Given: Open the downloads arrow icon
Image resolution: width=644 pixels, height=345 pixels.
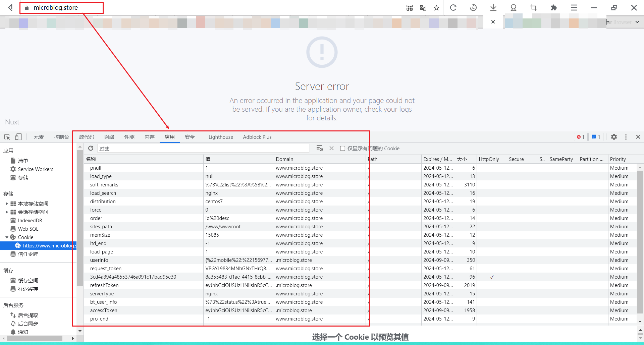Looking at the screenshot, I should pos(493,8).
